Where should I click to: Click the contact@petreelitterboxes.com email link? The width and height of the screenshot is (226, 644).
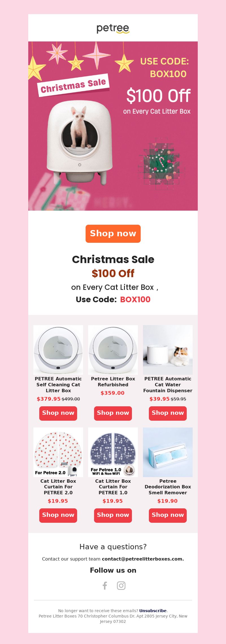pyautogui.click(x=143, y=559)
